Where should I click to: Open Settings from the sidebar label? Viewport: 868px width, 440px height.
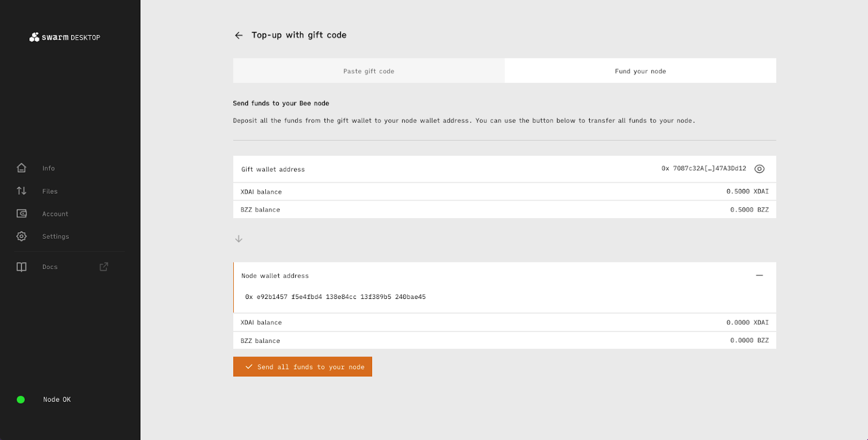[56, 237]
